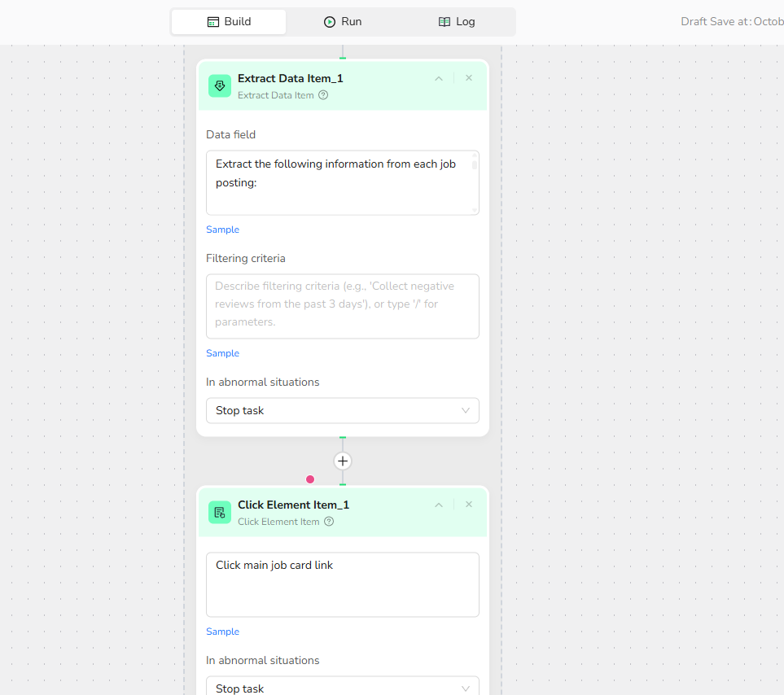
Task: Click Sample link under Filtering criteria
Action: [x=222, y=353]
